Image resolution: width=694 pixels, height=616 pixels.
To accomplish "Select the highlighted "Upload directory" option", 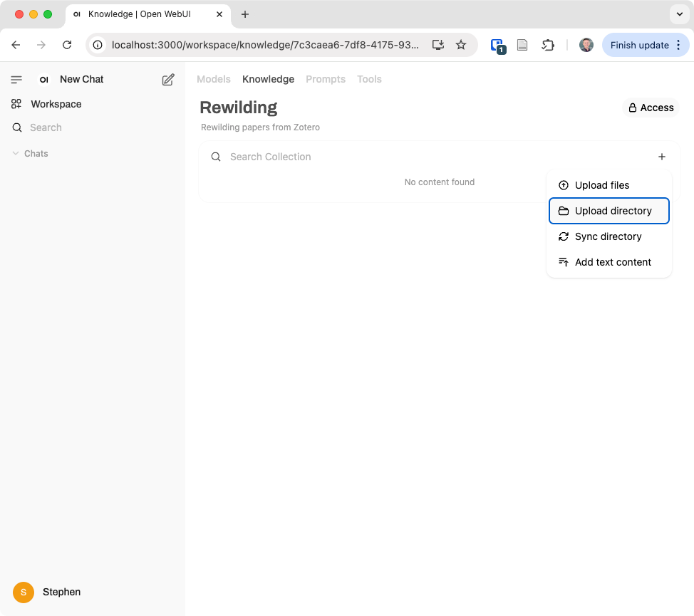I will click(x=613, y=211).
